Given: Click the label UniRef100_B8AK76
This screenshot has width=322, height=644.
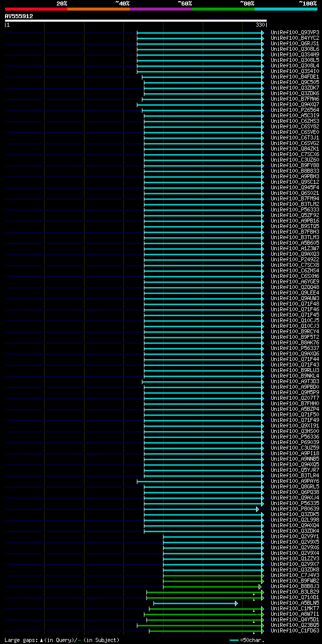Looking at the screenshot, I should [x=295, y=342].
